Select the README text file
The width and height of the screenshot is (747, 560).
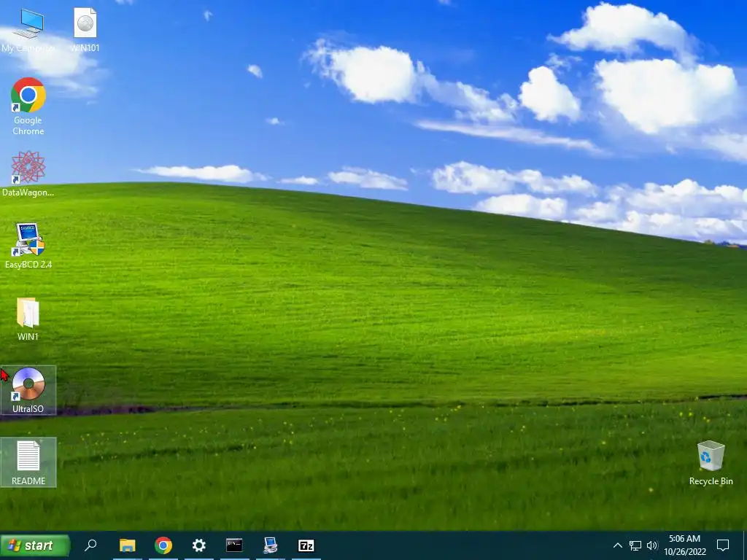(x=28, y=462)
